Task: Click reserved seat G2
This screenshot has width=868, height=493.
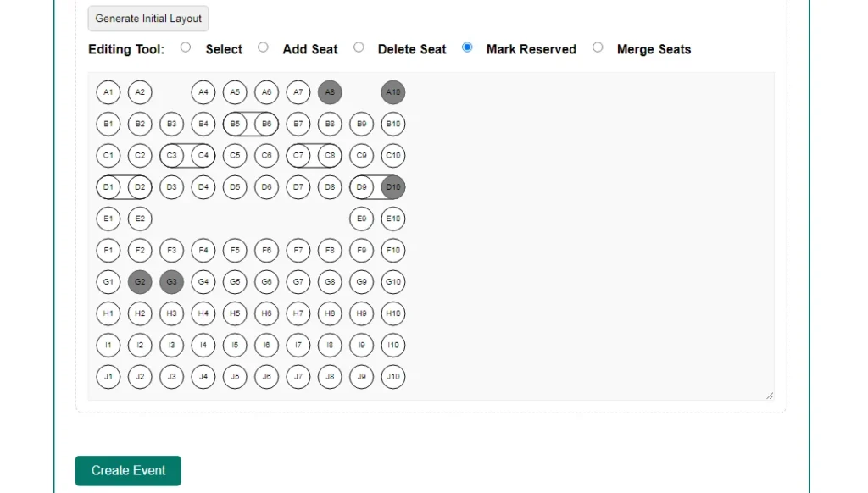Action: (140, 282)
